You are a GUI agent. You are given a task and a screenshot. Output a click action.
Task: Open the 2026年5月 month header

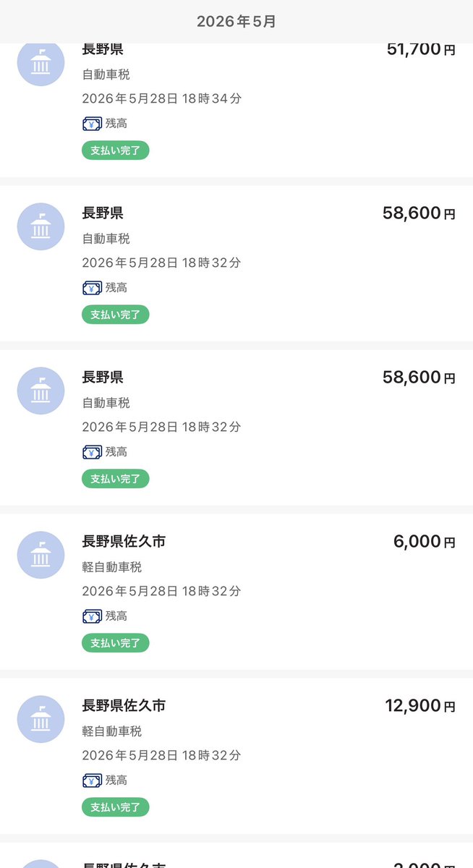[236, 22]
